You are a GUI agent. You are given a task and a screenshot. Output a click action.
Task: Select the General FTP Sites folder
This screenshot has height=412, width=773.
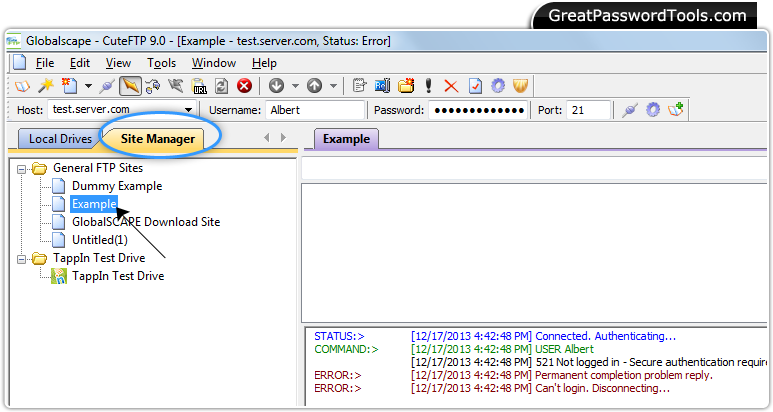(x=98, y=168)
